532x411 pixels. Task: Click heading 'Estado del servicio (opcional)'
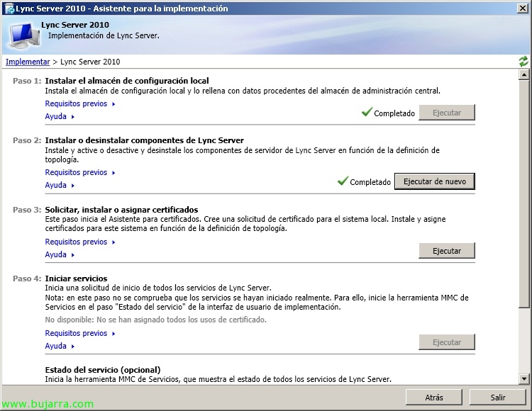pos(103,370)
